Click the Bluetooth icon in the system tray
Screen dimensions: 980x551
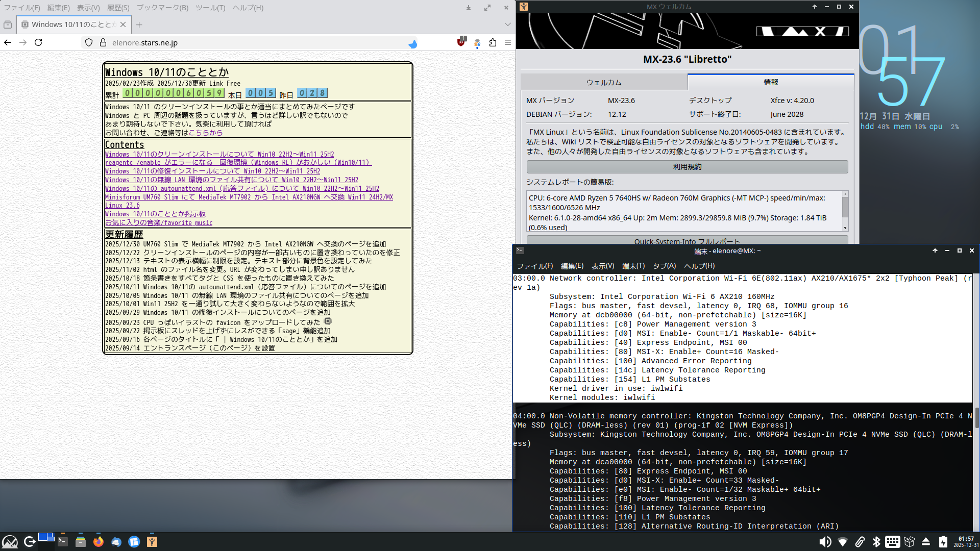click(876, 542)
